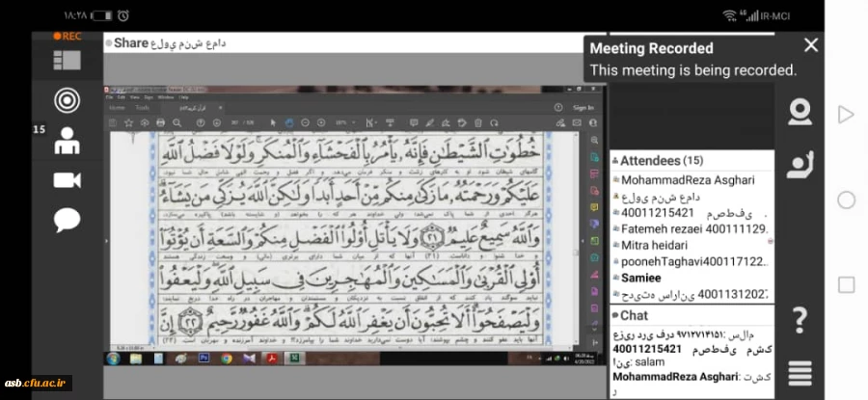Open the zoom percentage dropdown in PDF toolbar
Image resolution: width=868 pixels, height=400 pixels.
pyautogui.click(x=343, y=122)
